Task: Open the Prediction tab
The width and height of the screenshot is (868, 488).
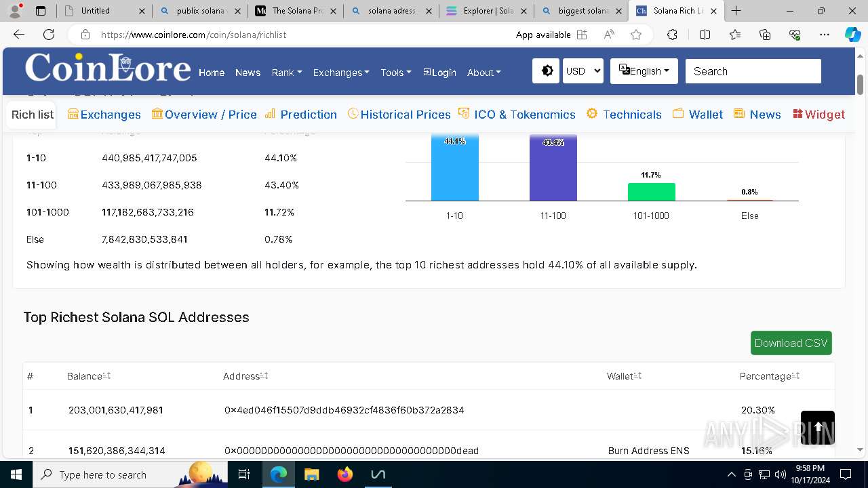Action: point(300,115)
